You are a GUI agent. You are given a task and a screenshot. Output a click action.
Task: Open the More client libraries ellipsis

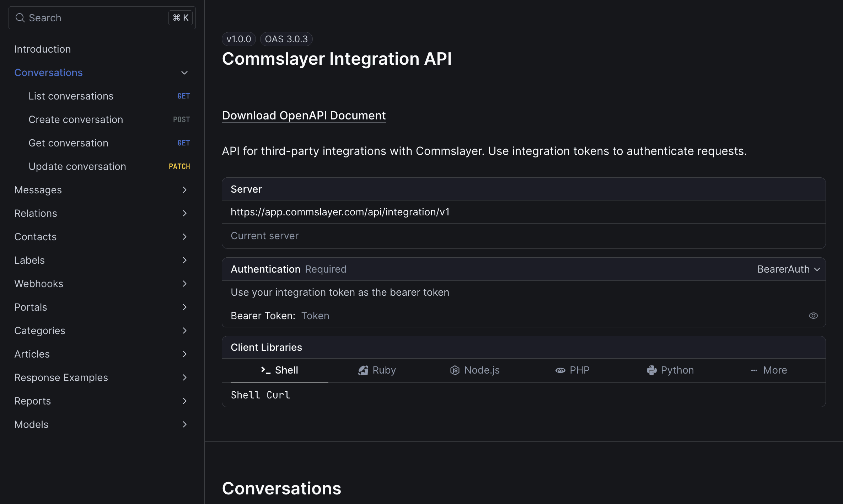click(754, 370)
